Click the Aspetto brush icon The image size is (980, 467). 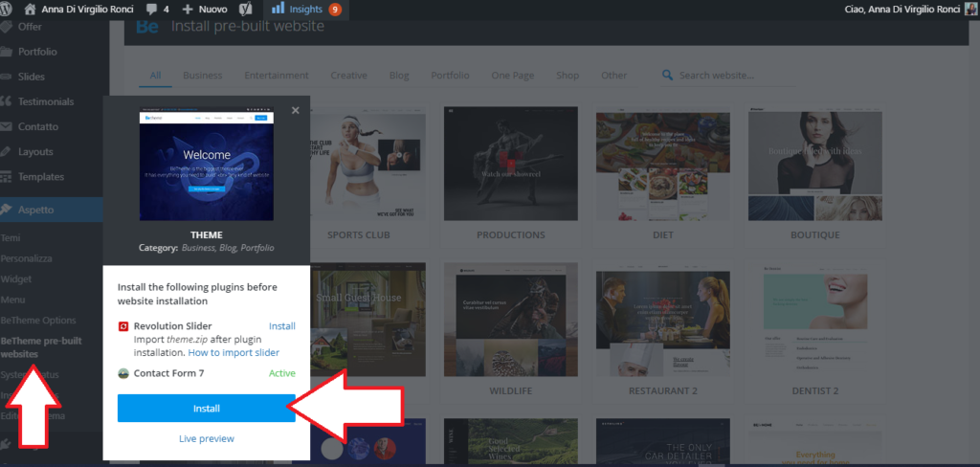click(7, 210)
